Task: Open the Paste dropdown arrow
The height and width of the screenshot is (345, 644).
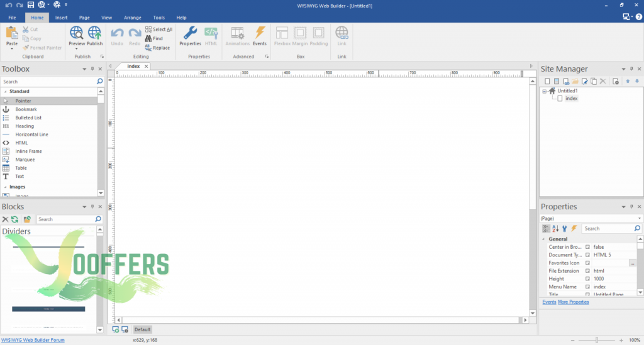Action: [x=12, y=49]
